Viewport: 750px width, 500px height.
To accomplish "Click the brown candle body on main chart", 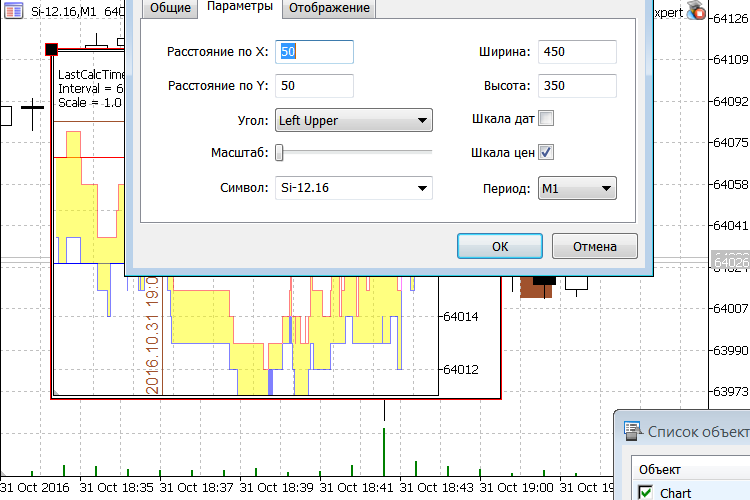I will [536, 286].
